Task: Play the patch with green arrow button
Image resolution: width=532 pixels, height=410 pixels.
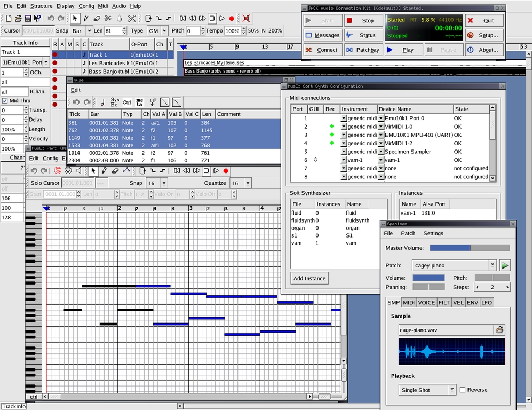Action: pyautogui.click(x=504, y=265)
